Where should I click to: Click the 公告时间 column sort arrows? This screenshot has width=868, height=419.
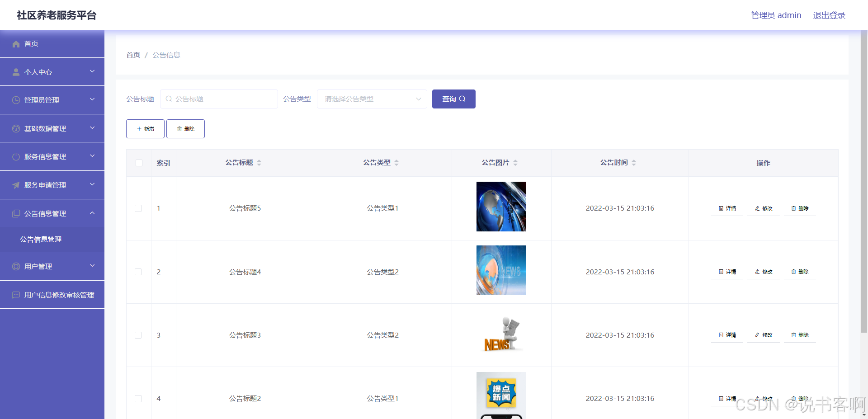tap(634, 163)
